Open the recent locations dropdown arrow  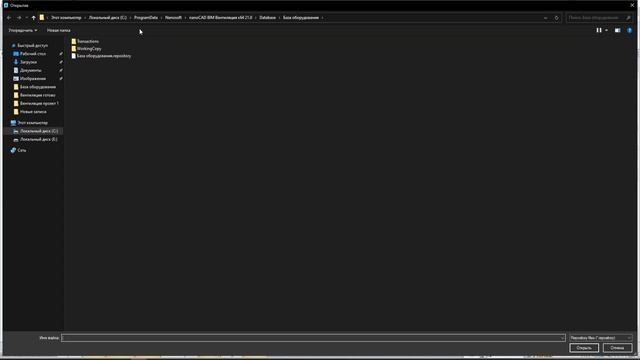click(27, 18)
